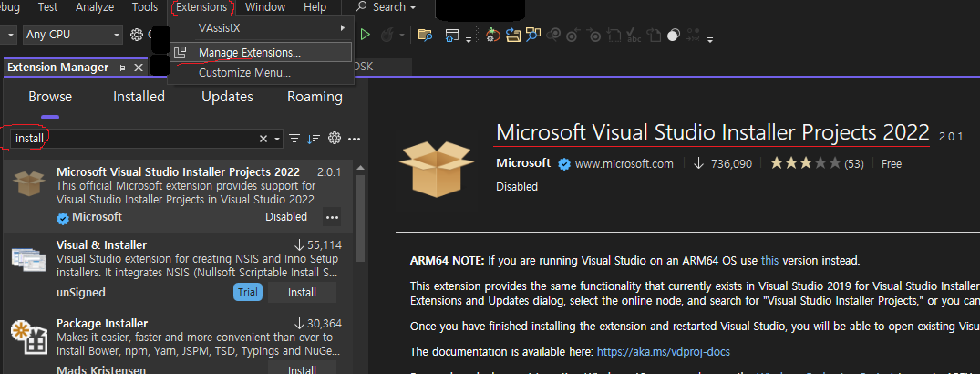Open the Window menu
This screenshot has width=980, height=374.
click(265, 7)
